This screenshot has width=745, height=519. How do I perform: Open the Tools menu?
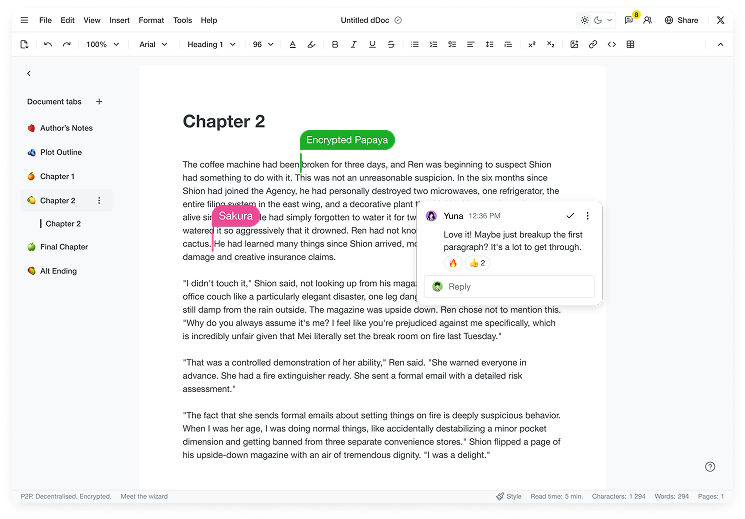point(182,20)
